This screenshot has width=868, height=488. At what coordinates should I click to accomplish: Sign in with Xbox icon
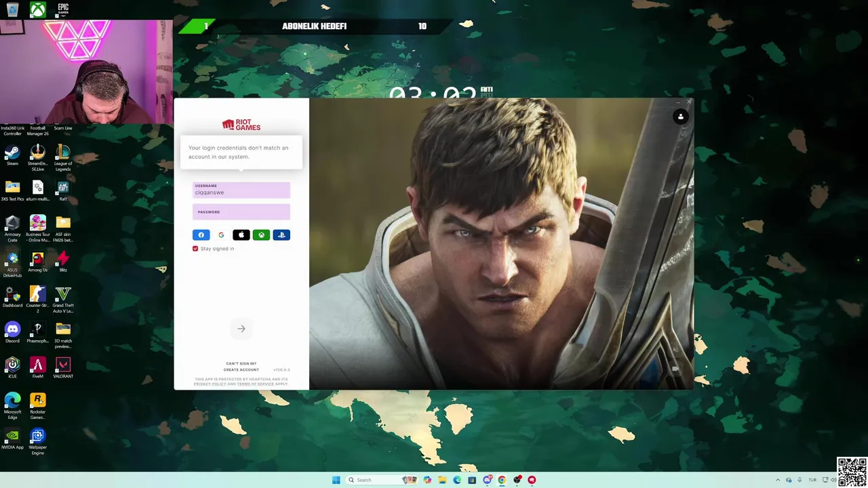261,235
